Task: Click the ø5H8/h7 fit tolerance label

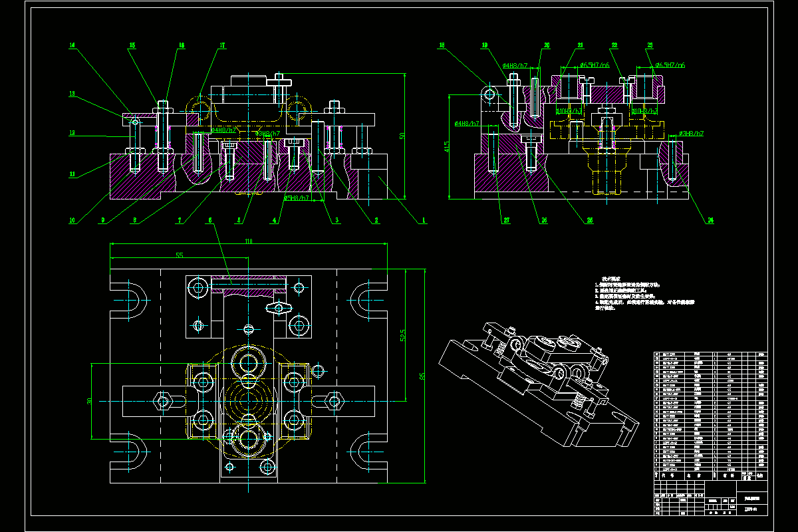Action: (x=296, y=198)
